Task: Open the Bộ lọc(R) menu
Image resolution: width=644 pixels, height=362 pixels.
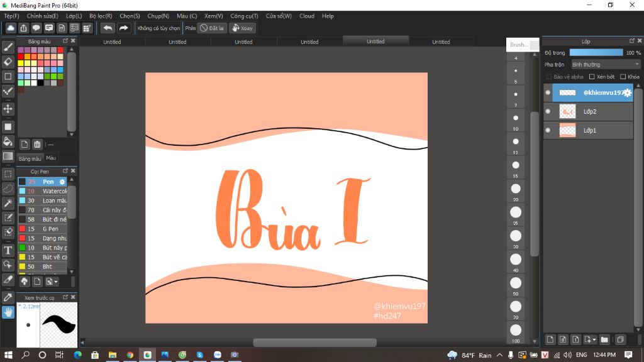Action: click(101, 16)
